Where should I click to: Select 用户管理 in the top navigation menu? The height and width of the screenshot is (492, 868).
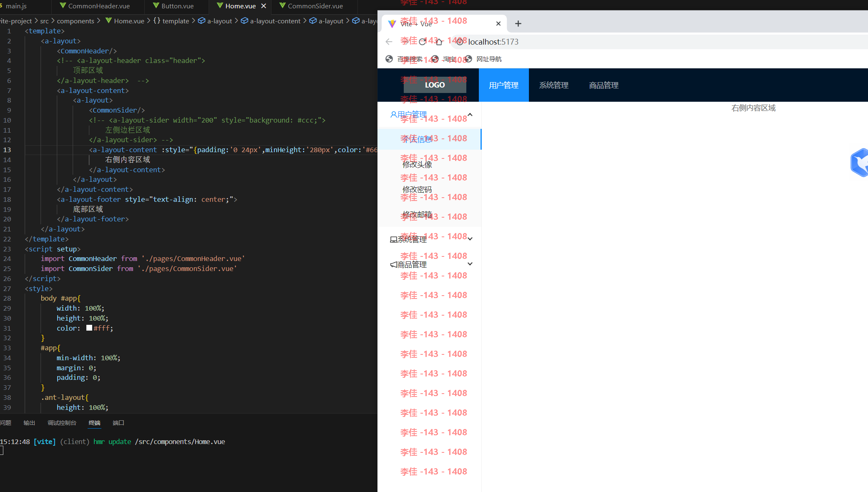pyautogui.click(x=503, y=85)
